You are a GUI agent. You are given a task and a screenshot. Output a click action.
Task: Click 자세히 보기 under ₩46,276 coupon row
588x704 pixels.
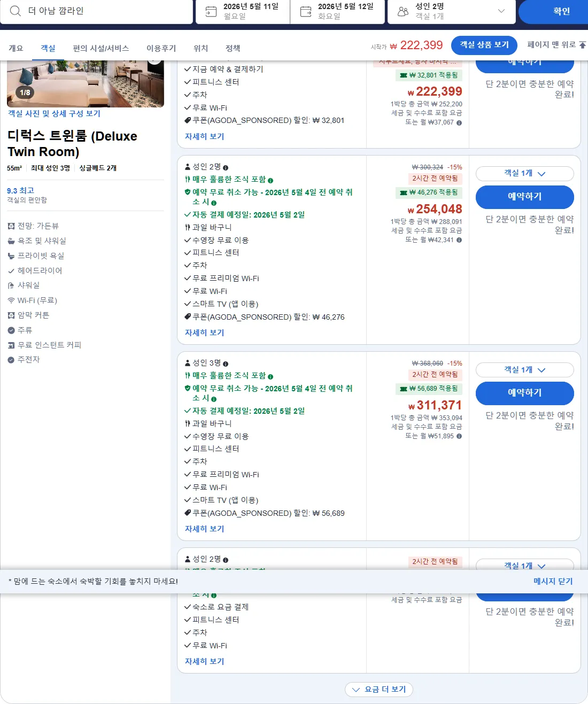tap(205, 332)
